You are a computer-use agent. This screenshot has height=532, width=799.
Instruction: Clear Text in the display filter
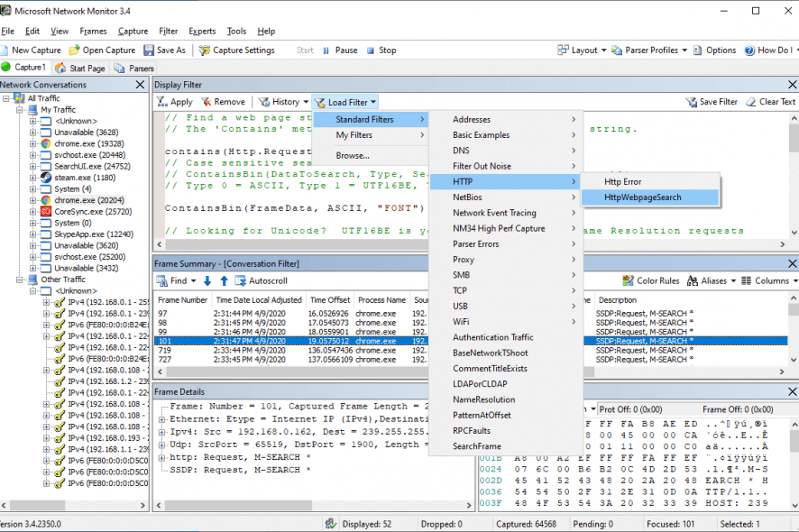[x=770, y=102]
